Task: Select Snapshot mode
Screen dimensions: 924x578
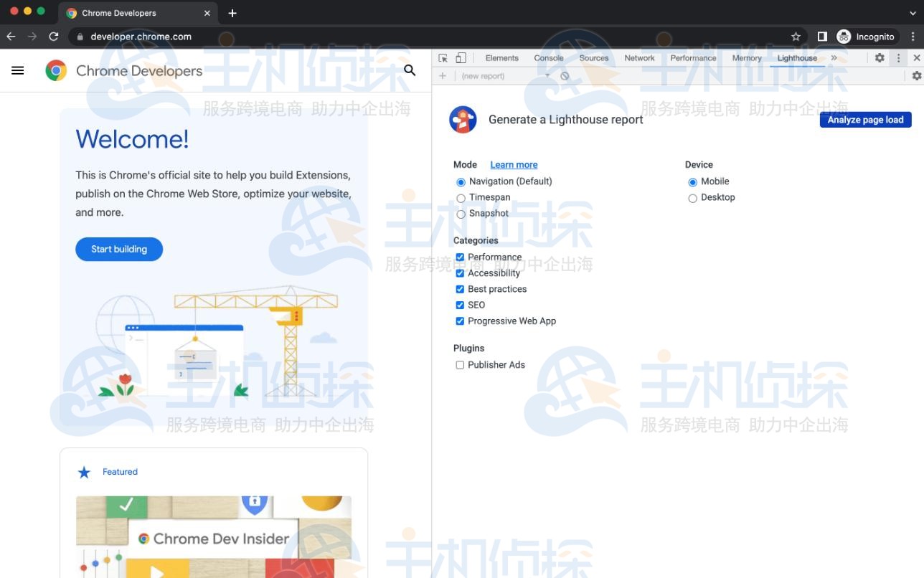Action: (x=461, y=214)
